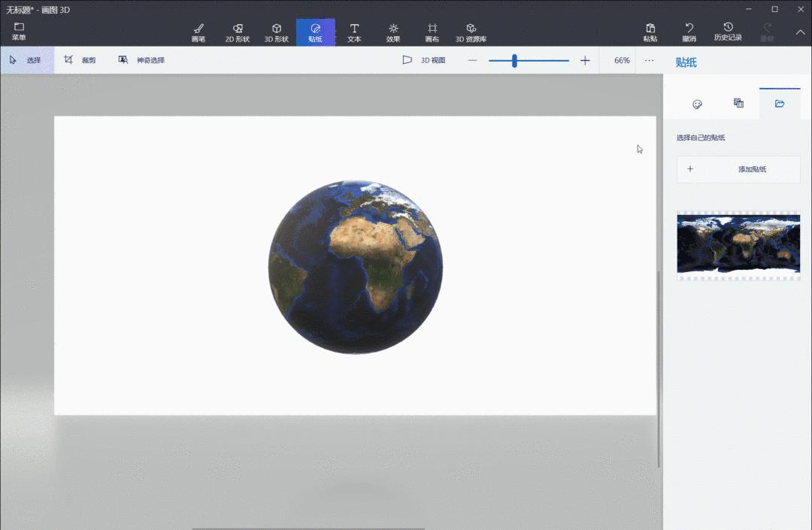Switch to the textures sticker tab
This screenshot has width=812, height=530.
pos(738,104)
